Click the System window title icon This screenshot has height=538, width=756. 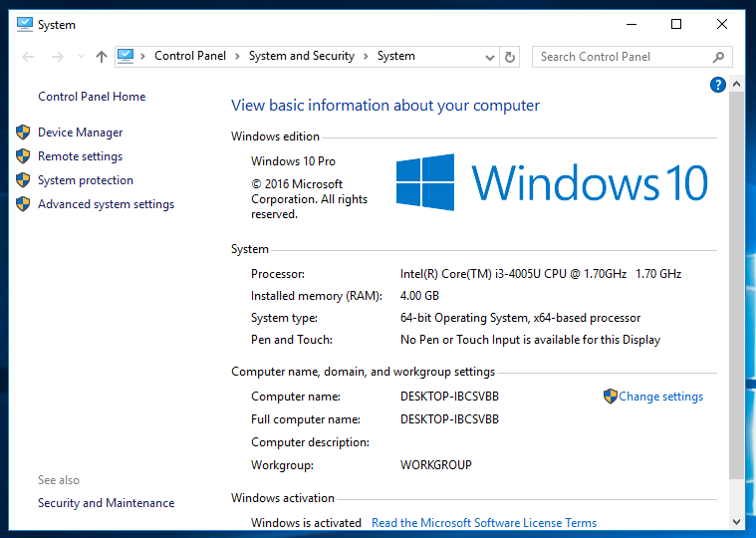click(25, 24)
